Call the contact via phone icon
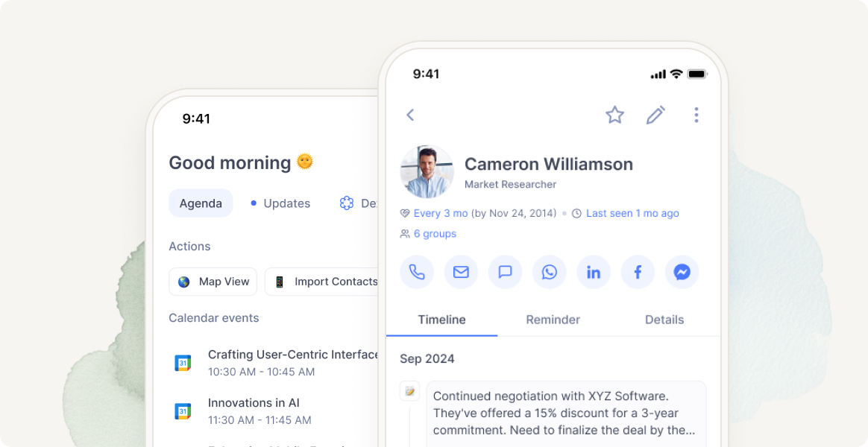 coord(417,272)
